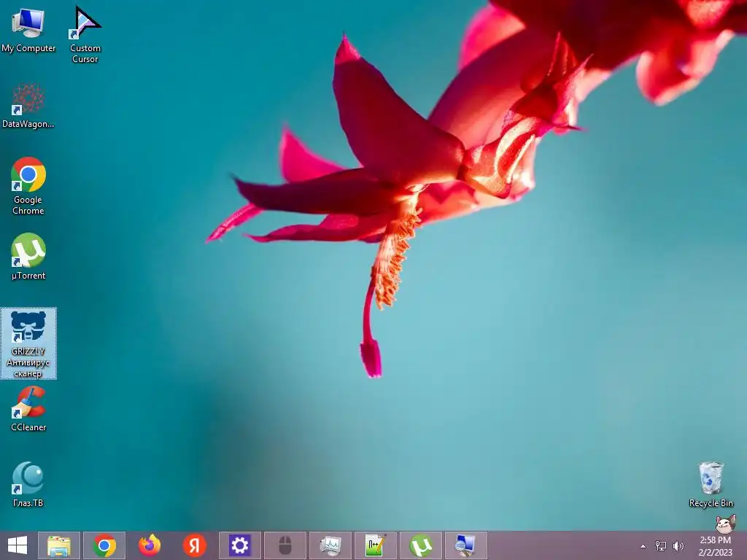Viewport: 747px width, 560px height.
Task: Select the Recycle Bin icon
Action: (x=711, y=484)
